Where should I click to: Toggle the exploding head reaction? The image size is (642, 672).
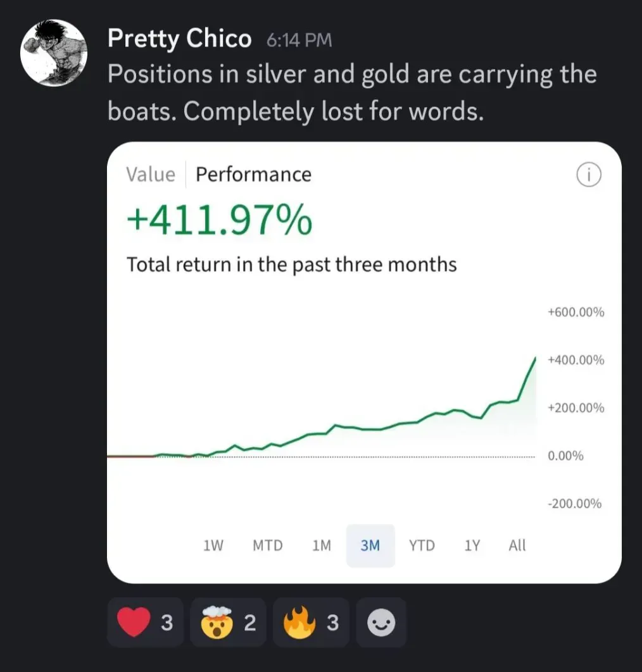pyautogui.click(x=229, y=623)
